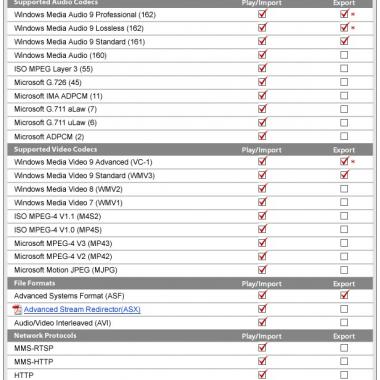Enable Export for ISO MPEG-4 V1.1 (M4S2)

point(344,216)
